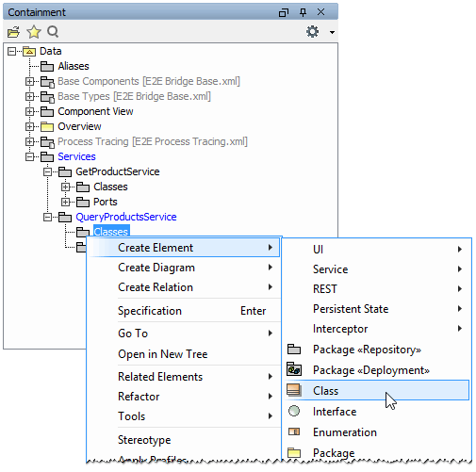Collapse the Services tree node
476x472 pixels.
[x=29, y=156]
